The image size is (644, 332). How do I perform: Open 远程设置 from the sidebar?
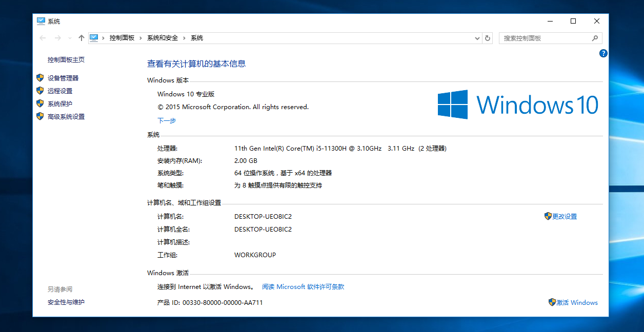coord(60,91)
